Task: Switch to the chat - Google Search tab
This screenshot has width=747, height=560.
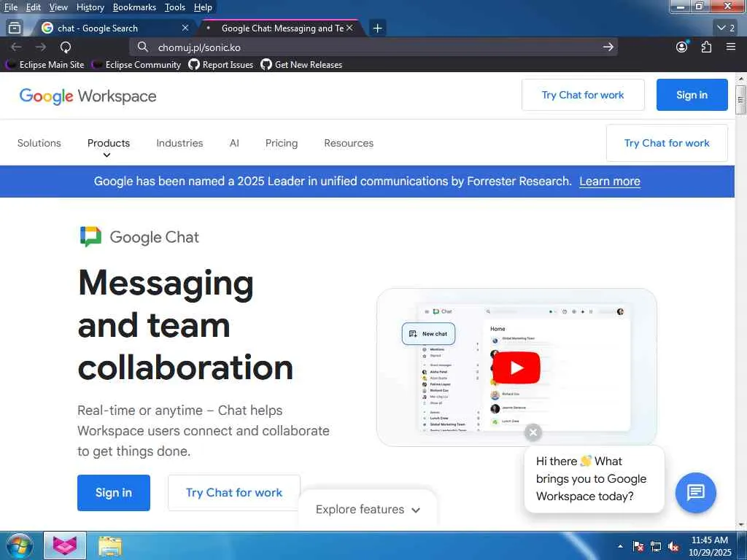Action: [115, 28]
